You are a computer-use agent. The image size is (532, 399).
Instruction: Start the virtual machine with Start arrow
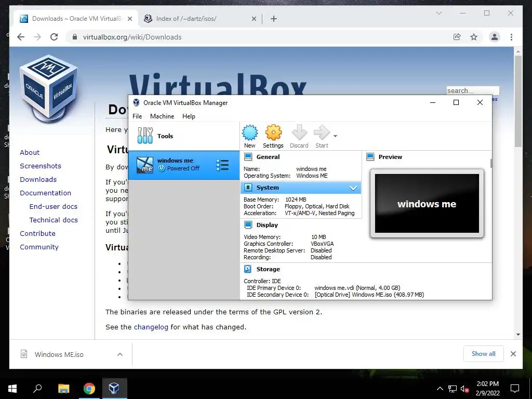322,132
